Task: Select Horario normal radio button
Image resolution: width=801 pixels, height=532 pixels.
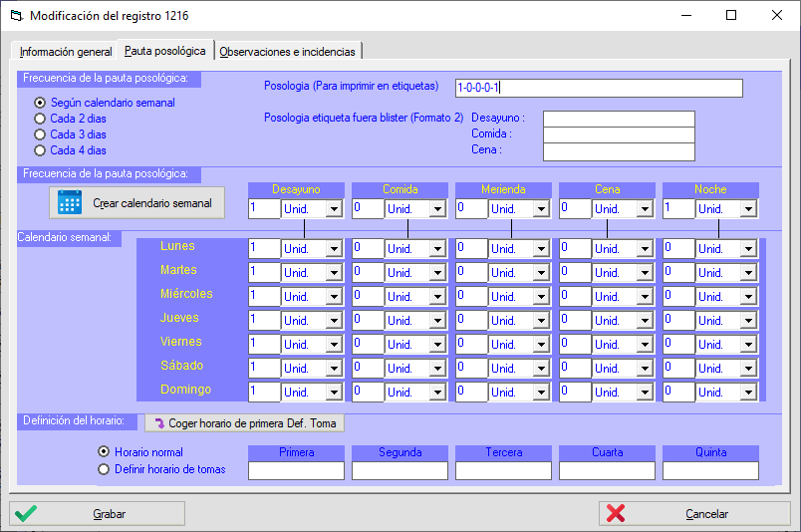Action: pyautogui.click(x=104, y=452)
